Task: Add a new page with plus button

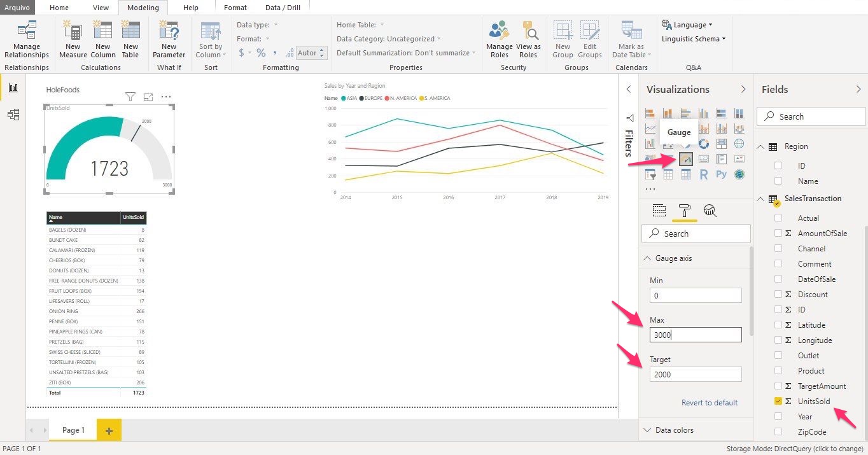Action: 109,431
